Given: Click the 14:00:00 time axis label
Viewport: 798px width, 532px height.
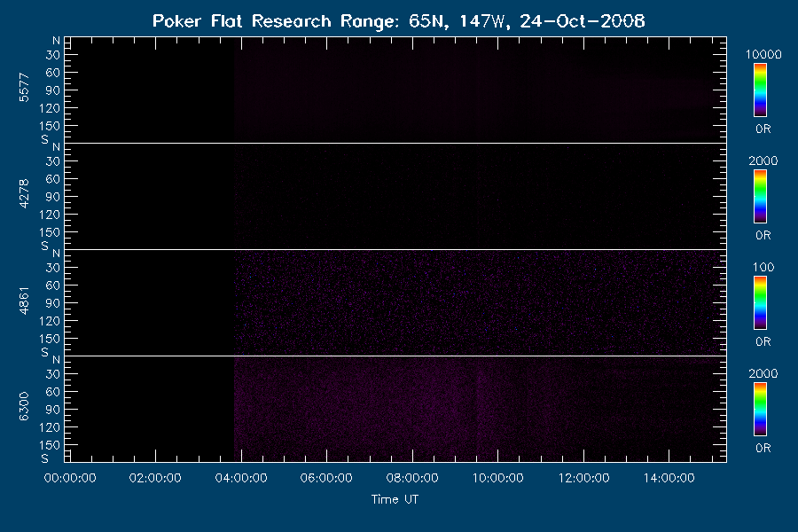Looking at the screenshot, I should click(669, 478).
